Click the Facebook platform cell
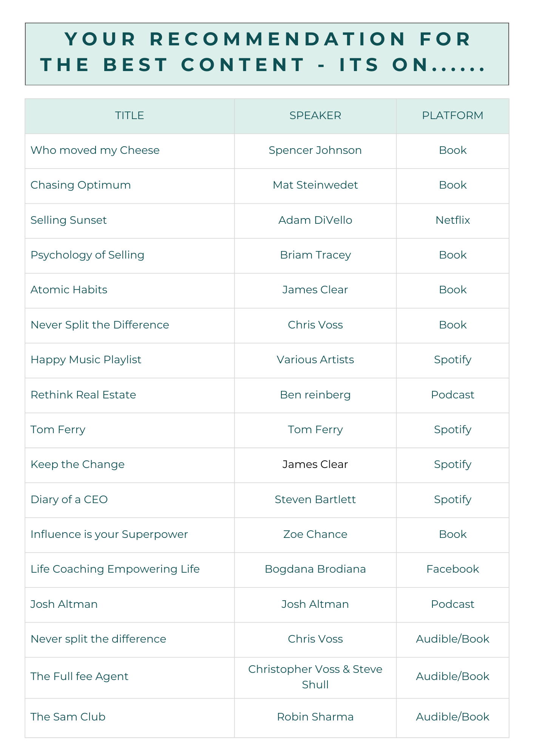Screen dimensions: 534x756 pos(452,569)
